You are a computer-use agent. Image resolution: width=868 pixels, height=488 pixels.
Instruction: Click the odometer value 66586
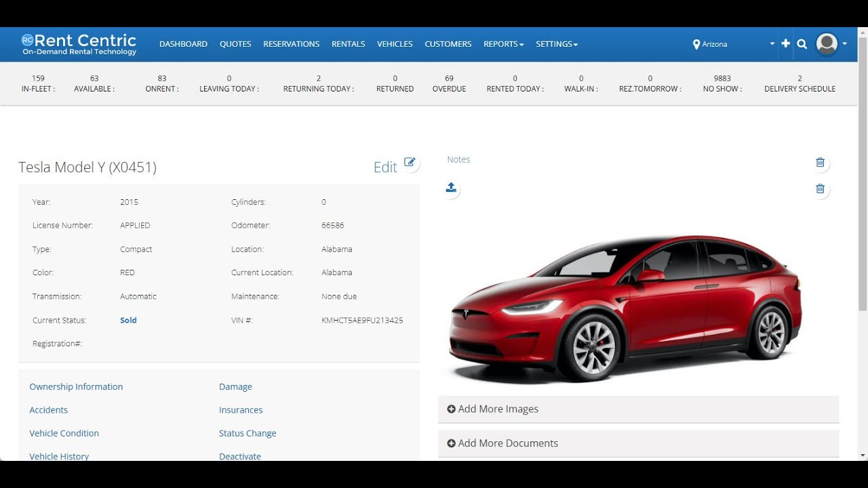click(x=333, y=226)
